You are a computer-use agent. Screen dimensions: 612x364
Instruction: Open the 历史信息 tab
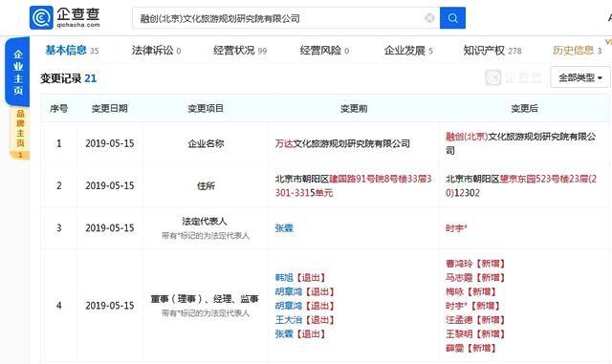(x=578, y=51)
